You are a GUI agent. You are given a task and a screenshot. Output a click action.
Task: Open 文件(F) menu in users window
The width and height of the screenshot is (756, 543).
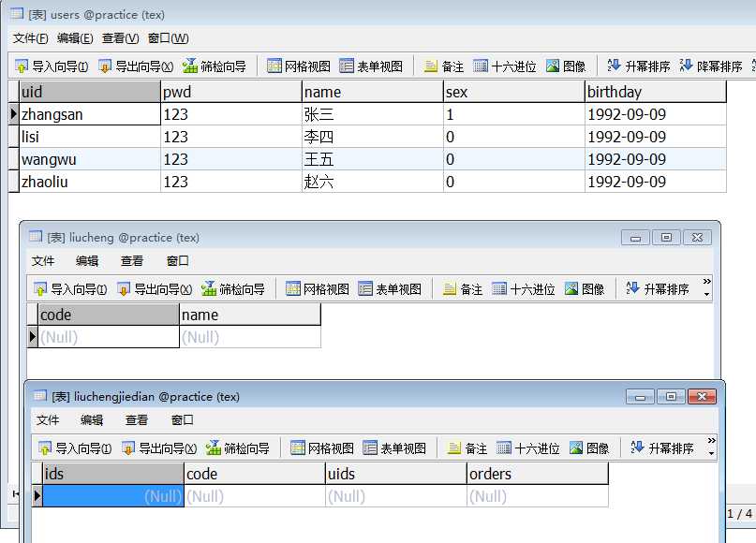click(30, 38)
